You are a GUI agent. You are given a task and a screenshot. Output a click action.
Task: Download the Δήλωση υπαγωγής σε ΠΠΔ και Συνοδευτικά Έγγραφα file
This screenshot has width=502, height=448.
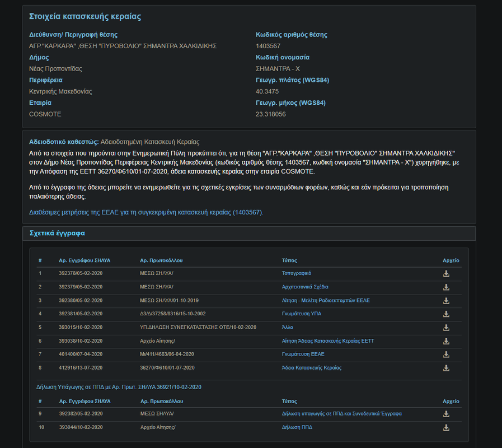pyautogui.click(x=446, y=414)
